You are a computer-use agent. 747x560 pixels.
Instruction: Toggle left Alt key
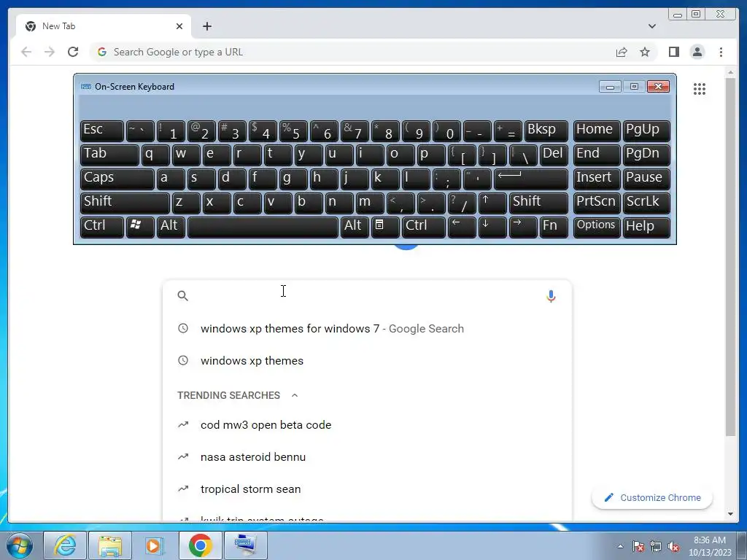pos(171,226)
